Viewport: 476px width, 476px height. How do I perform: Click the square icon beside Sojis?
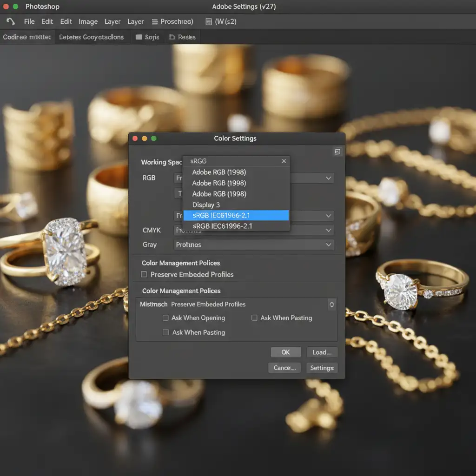(139, 37)
